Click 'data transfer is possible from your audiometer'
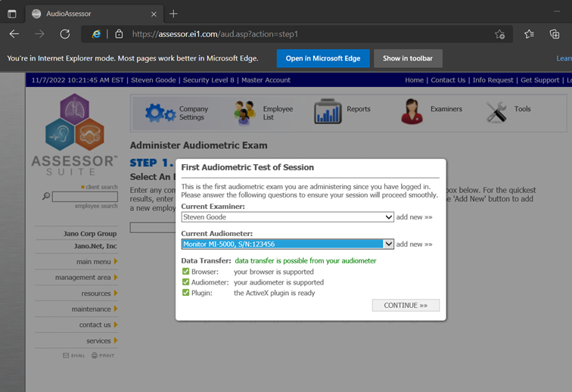The width and height of the screenshot is (572, 392). (306, 260)
